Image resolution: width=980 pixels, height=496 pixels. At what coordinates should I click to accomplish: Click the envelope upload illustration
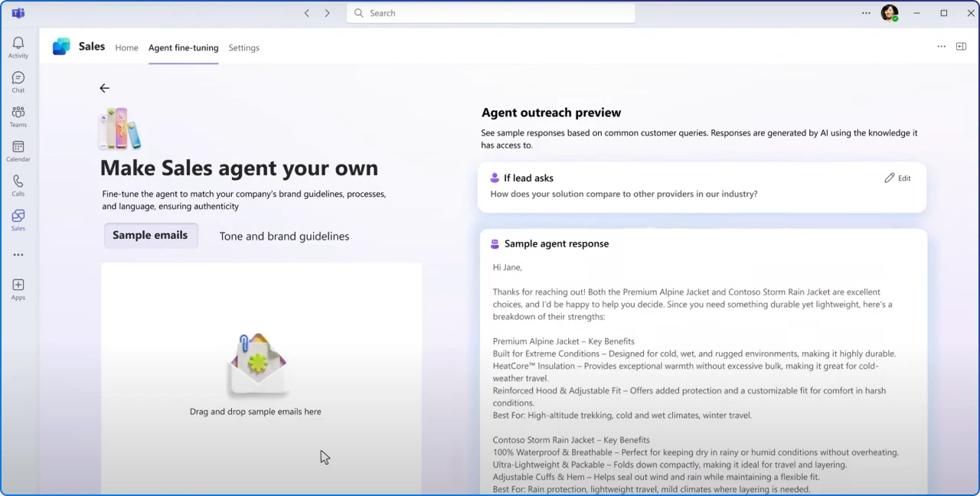click(257, 365)
